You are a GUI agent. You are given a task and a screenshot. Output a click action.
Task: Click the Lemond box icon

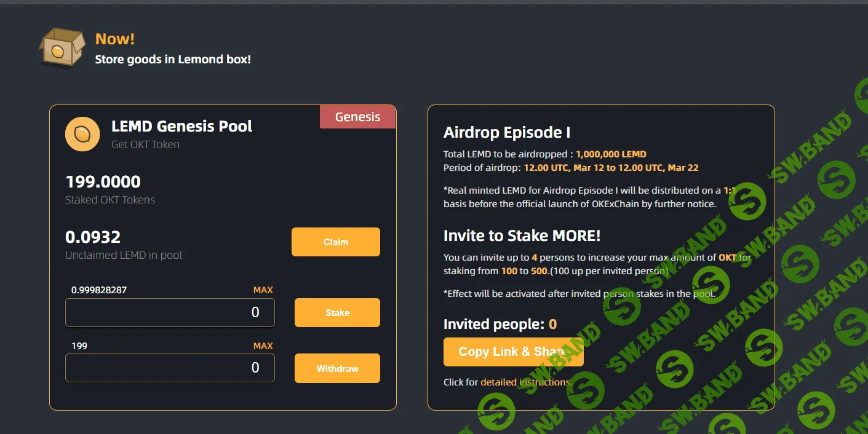[62, 47]
